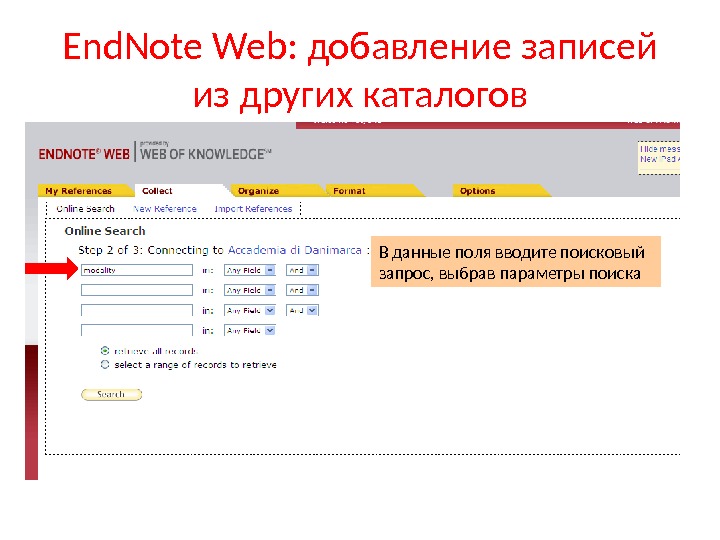
Task: Open the Options tab
Action: point(478,191)
